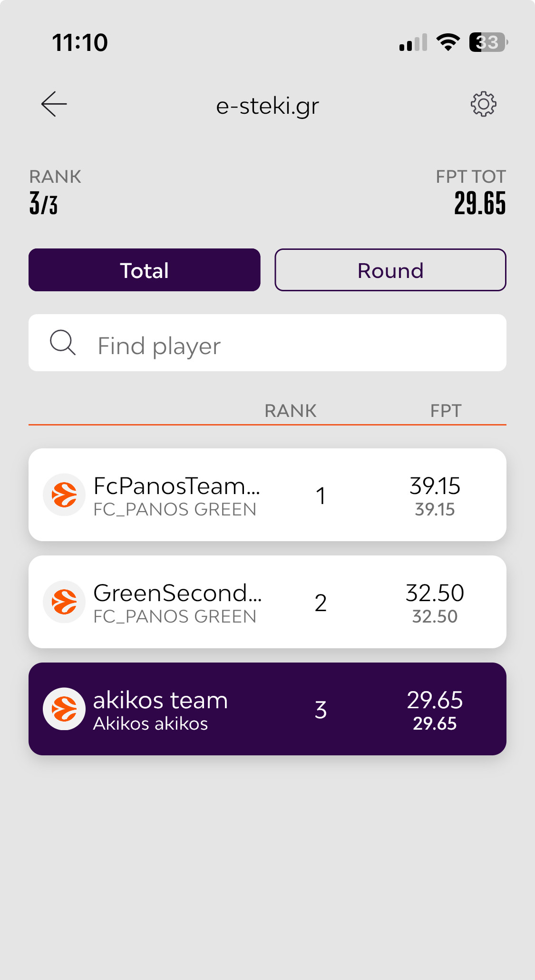Switch to the Total tab

[x=145, y=270]
